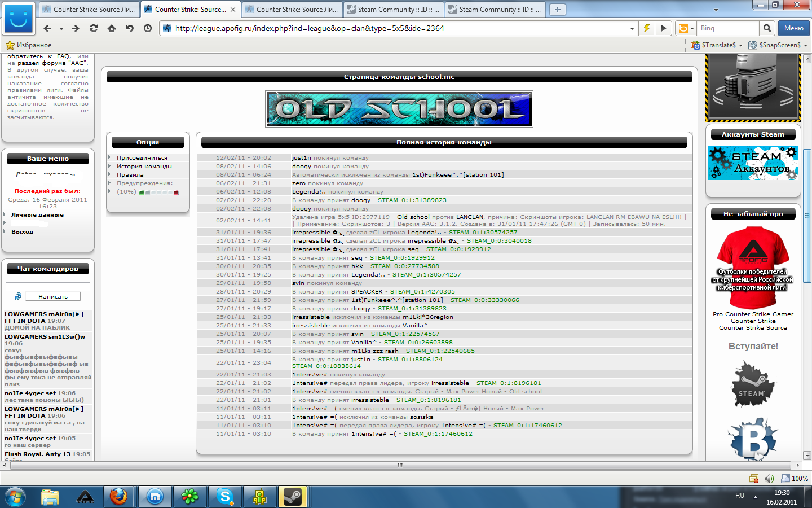This screenshot has height=508, width=812.
Task: Open Windows Explorer from the taskbar
Action: [x=50, y=497]
